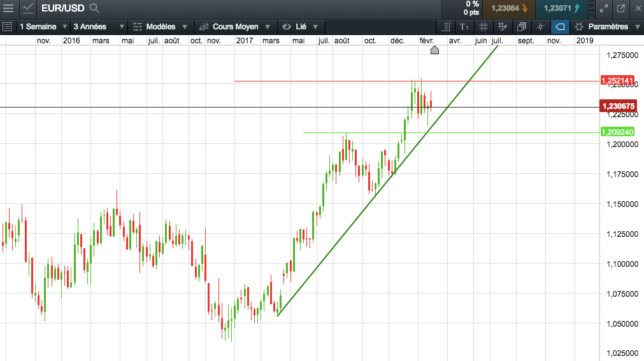This screenshot has height=361, width=644.
Task: Click the sliders icon beside Modèles
Action: 138,27
